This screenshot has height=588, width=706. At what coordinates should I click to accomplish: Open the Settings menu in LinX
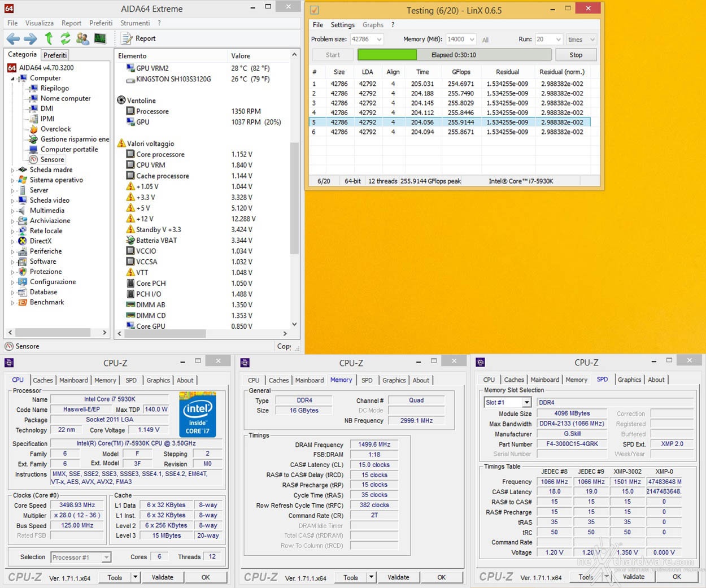342,25
